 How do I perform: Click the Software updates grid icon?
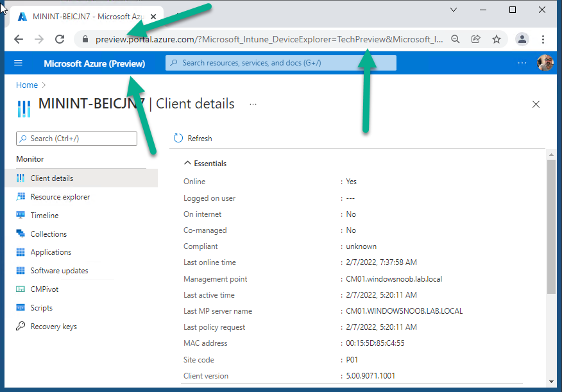(21, 271)
